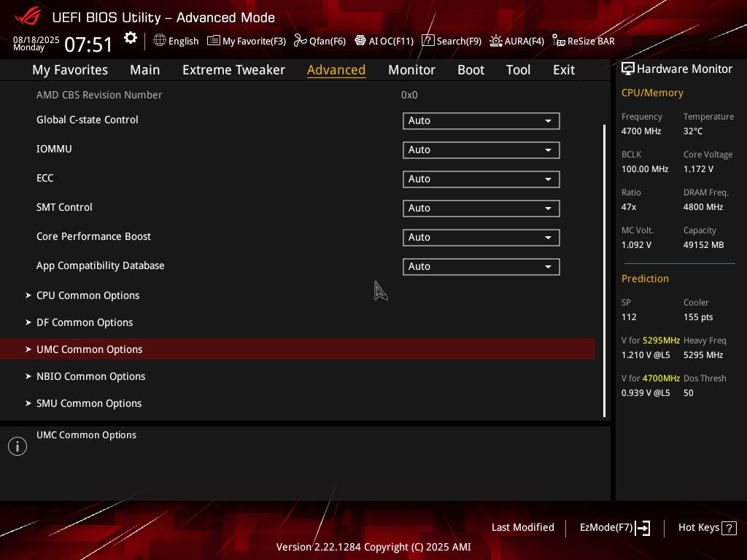
Task: Toggle the ReSize BAR icon
Action: pyautogui.click(x=559, y=41)
